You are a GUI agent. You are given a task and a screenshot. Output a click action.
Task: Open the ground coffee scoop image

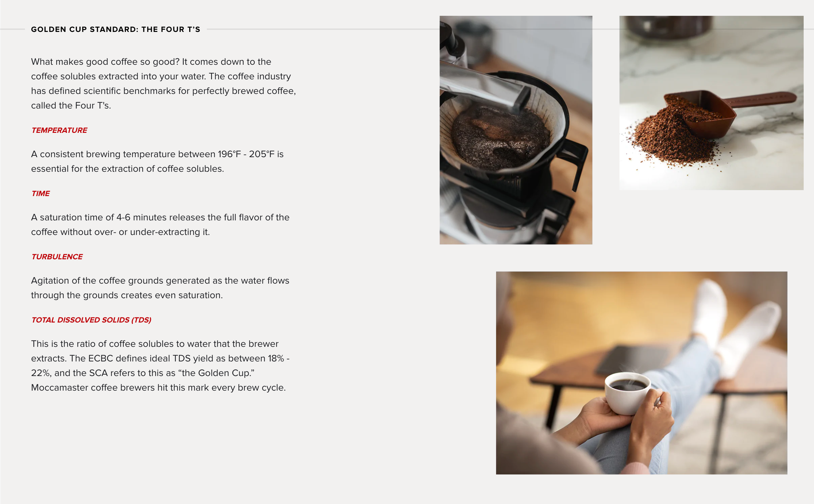[x=711, y=103]
